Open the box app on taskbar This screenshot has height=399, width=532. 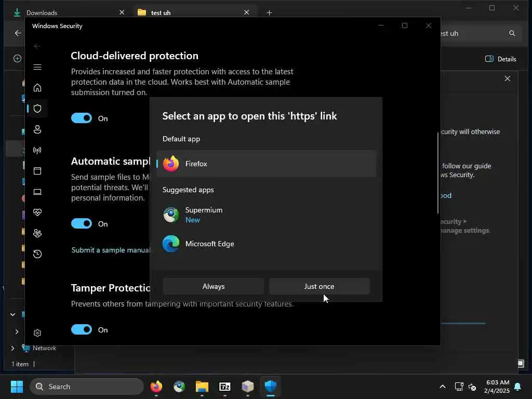point(248,387)
